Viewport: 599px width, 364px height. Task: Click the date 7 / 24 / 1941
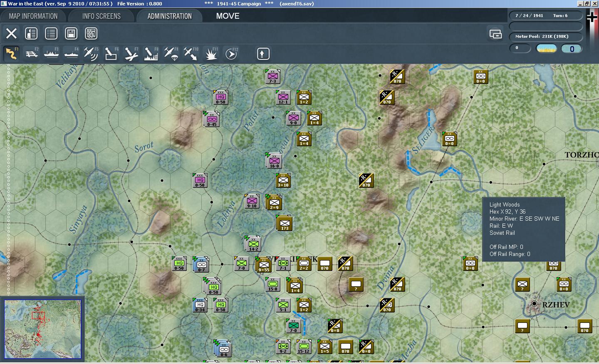pyautogui.click(x=529, y=16)
